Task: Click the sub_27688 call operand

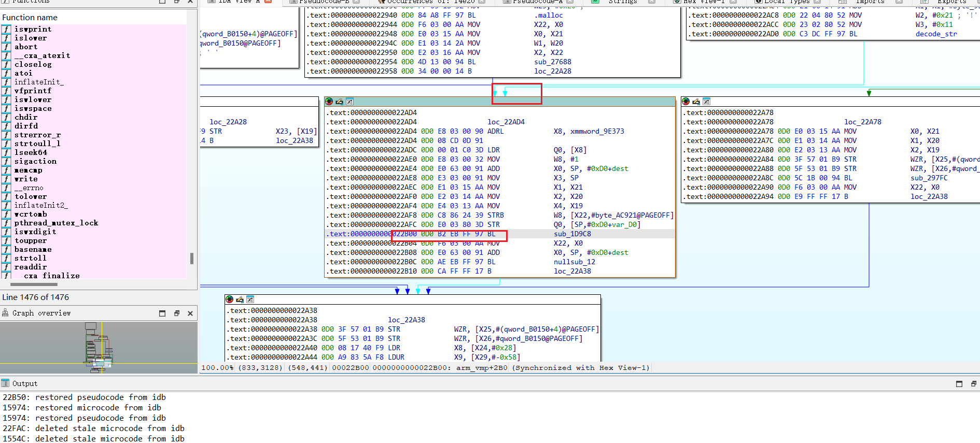Action: tap(553, 62)
